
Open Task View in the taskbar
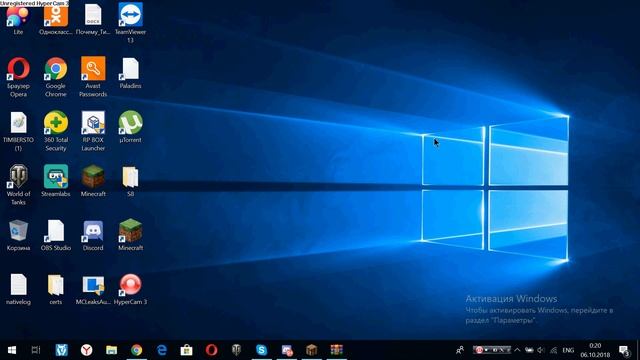pos(36,350)
